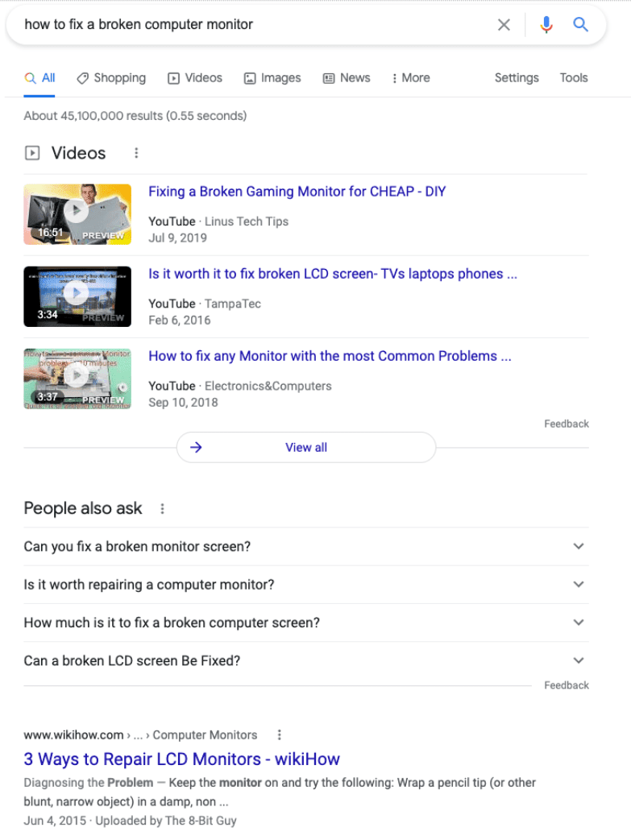Switch to the Videos tab
Image resolution: width=631 pixels, height=840 pixels.
[194, 78]
